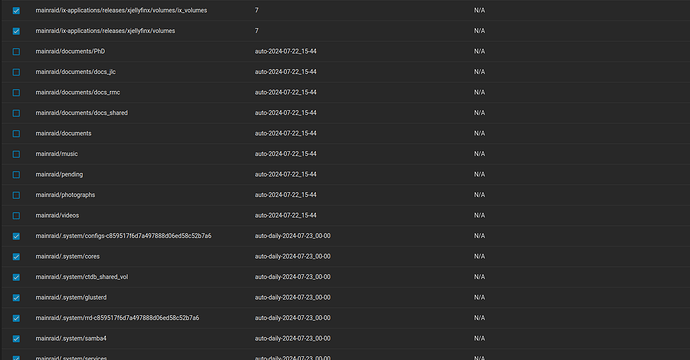Click the mainraid/music dataset name
Screen dimensions: 690x360
click(x=56, y=154)
